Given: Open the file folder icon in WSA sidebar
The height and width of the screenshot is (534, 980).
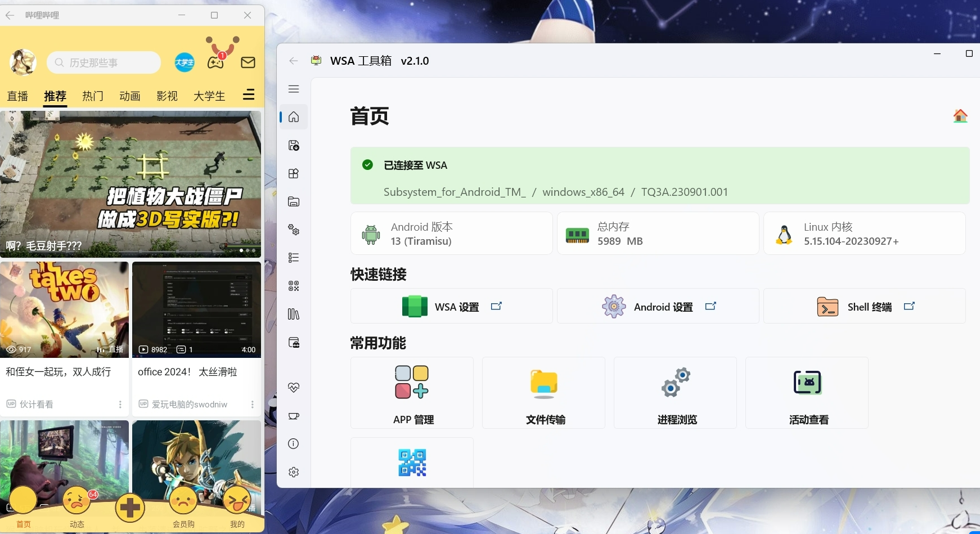Looking at the screenshot, I should click(294, 201).
